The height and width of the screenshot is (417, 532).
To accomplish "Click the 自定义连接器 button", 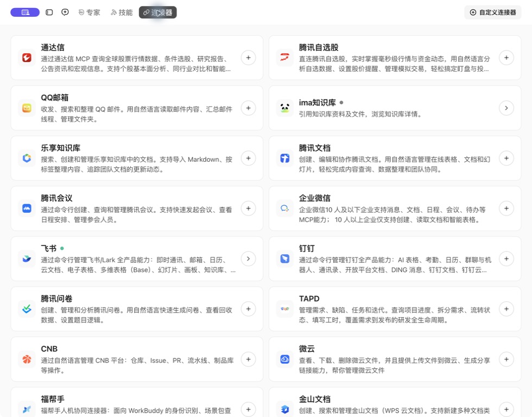I will pyautogui.click(x=493, y=12).
